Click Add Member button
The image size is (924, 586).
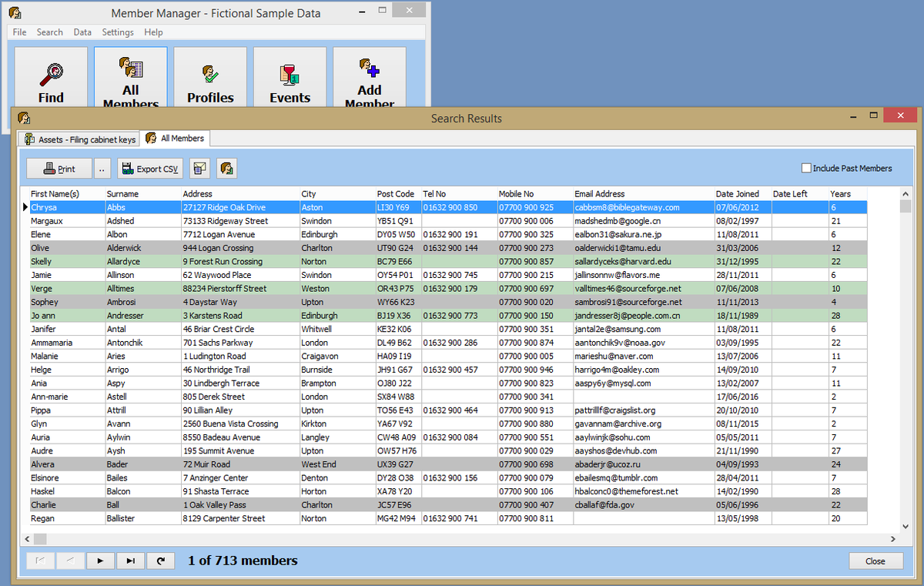[370, 76]
